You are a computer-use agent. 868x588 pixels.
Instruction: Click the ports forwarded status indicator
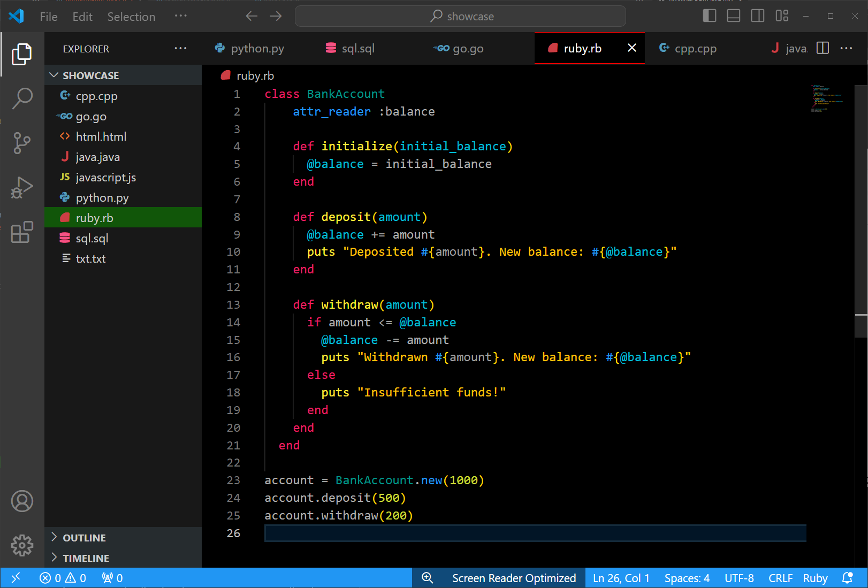pyautogui.click(x=112, y=578)
